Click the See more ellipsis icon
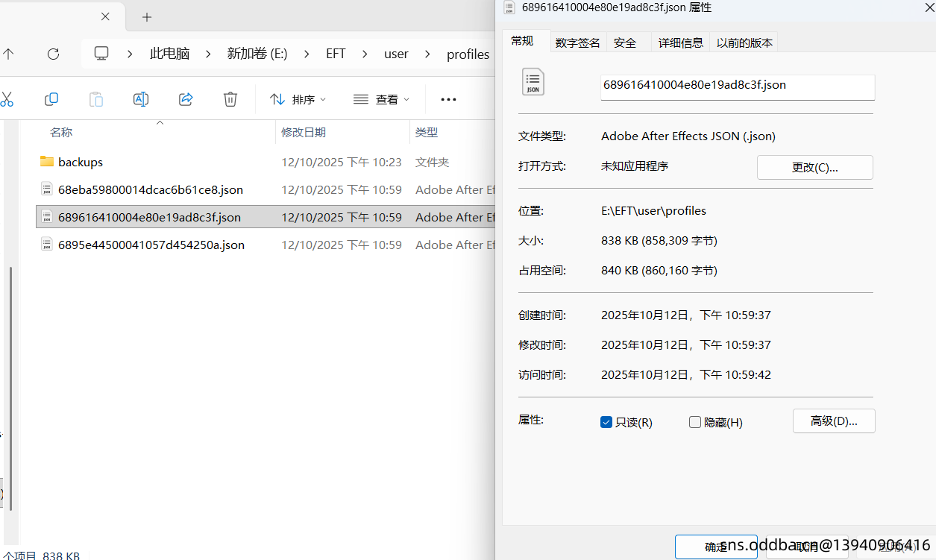 [x=448, y=99]
